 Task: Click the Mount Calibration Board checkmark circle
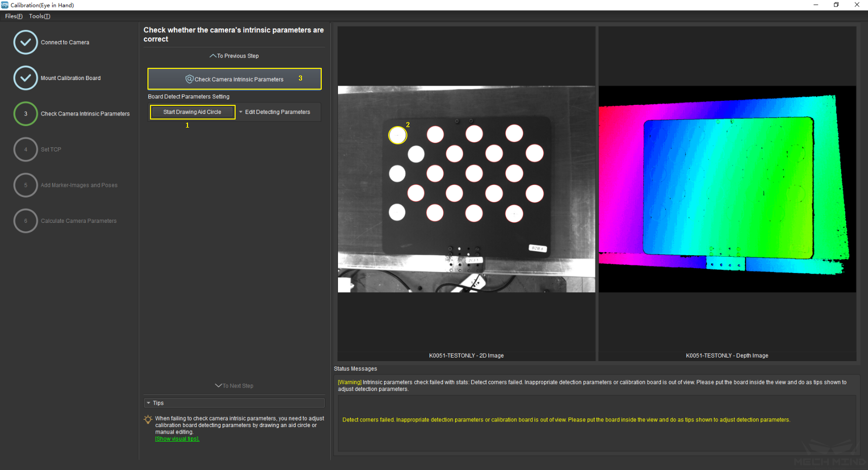pyautogui.click(x=25, y=78)
